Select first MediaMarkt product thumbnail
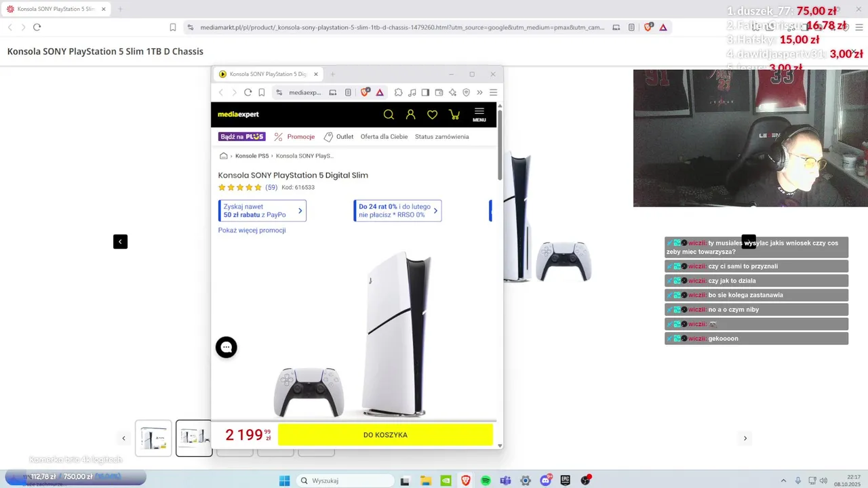868x488 pixels. [x=153, y=438]
